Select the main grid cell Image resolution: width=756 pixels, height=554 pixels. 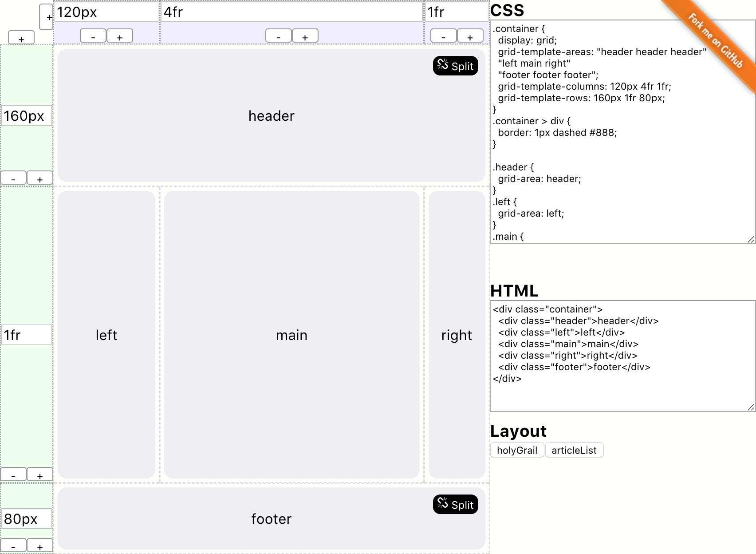tap(291, 335)
